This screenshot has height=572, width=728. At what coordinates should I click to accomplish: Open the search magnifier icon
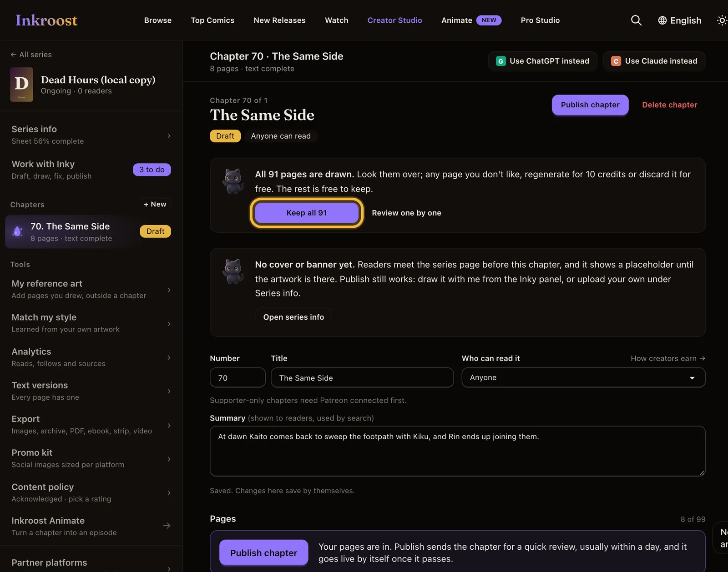click(636, 20)
